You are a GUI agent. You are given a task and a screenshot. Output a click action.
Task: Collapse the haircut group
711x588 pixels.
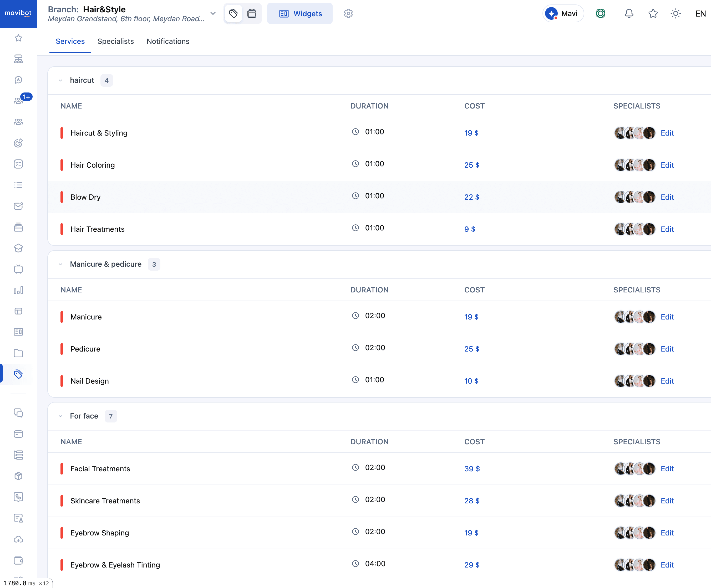tap(60, 80)
